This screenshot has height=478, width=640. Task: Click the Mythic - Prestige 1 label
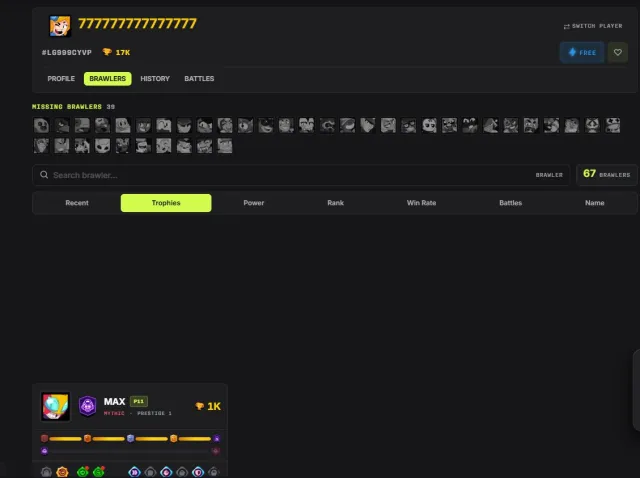[x=138, y=414]
